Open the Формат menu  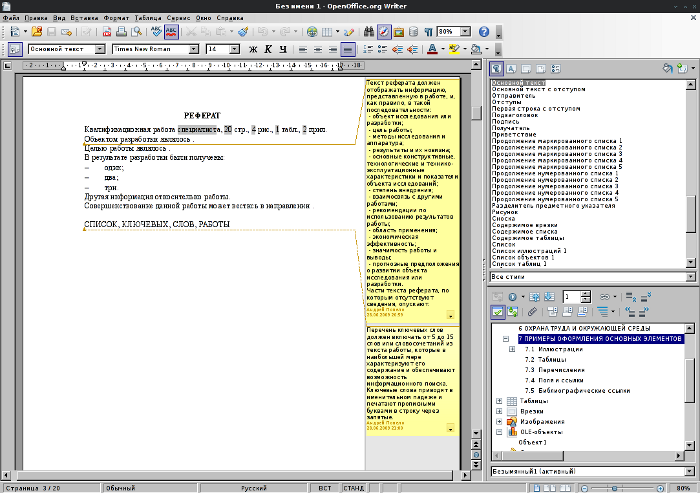(116, 19)
